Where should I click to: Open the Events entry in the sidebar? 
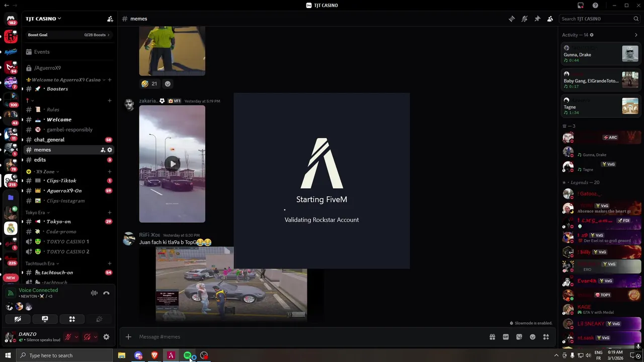68,52
